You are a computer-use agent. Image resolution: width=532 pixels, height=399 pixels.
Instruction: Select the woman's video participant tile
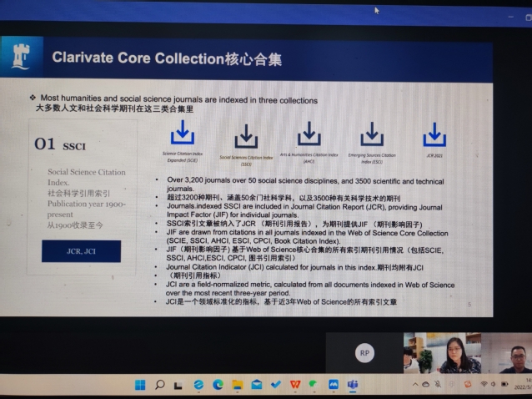tap(442, 353)
